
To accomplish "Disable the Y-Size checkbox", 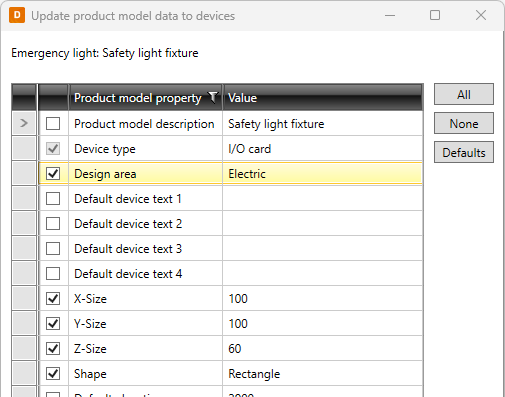I will (53, 324).
